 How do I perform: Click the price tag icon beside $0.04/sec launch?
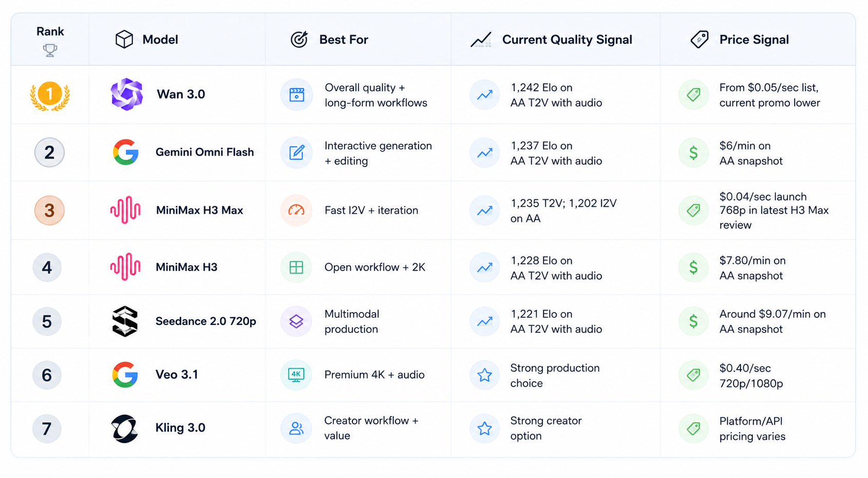(x=693, y=210)
